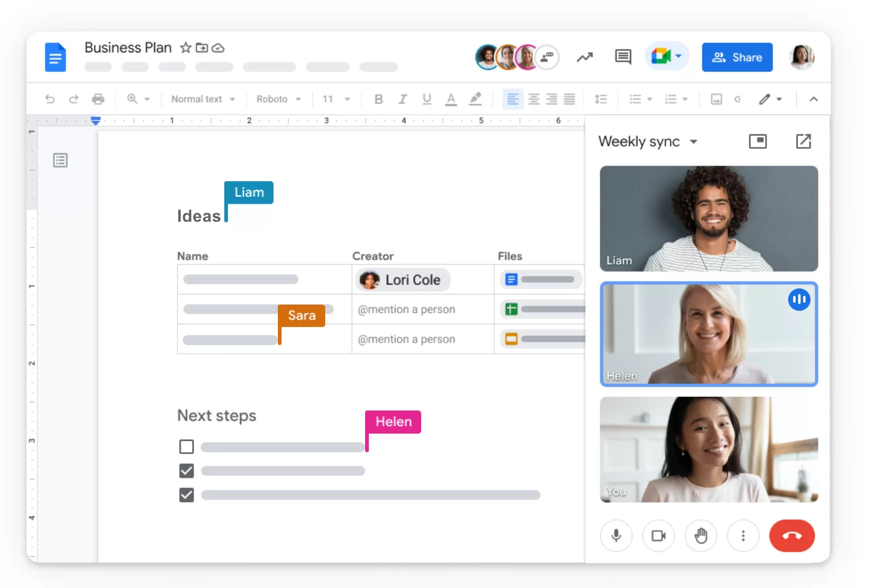Click the first @mention a person cell
871x588 pixels.
click(407, 310)
